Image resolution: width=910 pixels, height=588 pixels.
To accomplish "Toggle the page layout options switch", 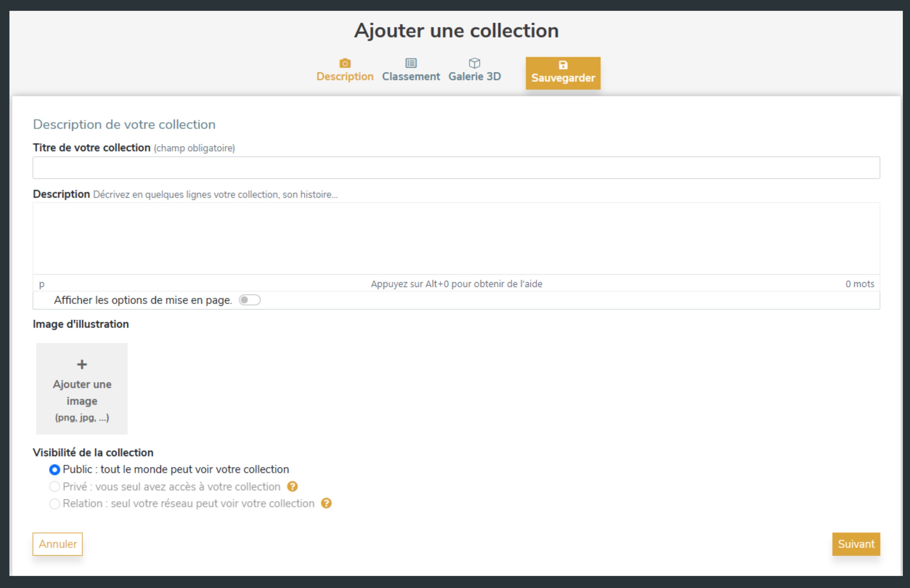I will 249,300.
